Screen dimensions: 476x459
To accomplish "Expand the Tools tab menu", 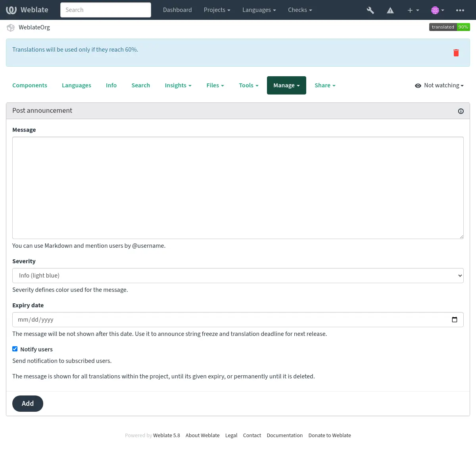I will pyautogui.click(x=249, y=85).
